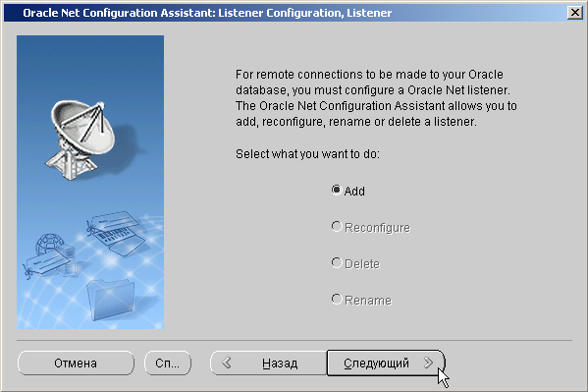Image resolution: width=588 pixels, height=392 pixels.
Task: Select the Add radio button
Action: click(x=337, y=190)
